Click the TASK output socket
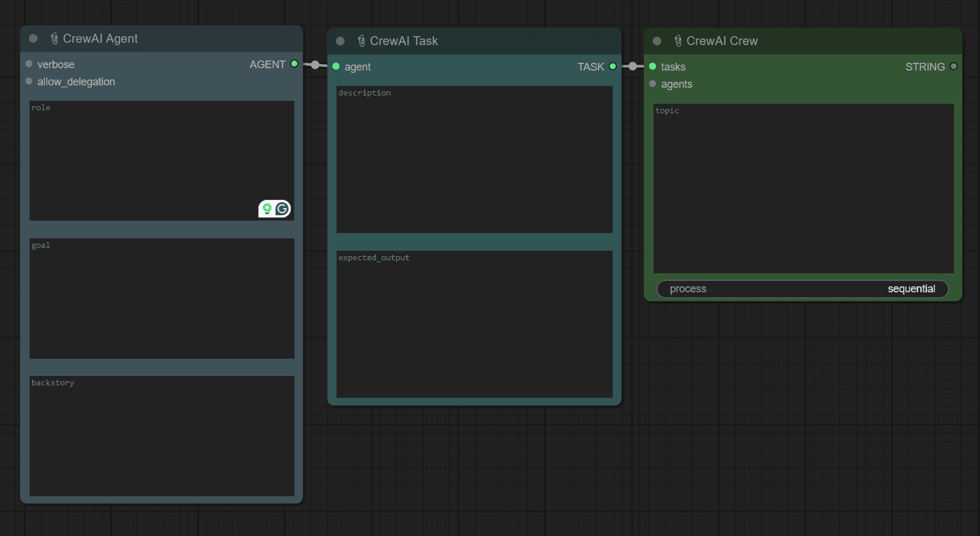The height and width of the screenshot is (536, 980). point(613,66)
